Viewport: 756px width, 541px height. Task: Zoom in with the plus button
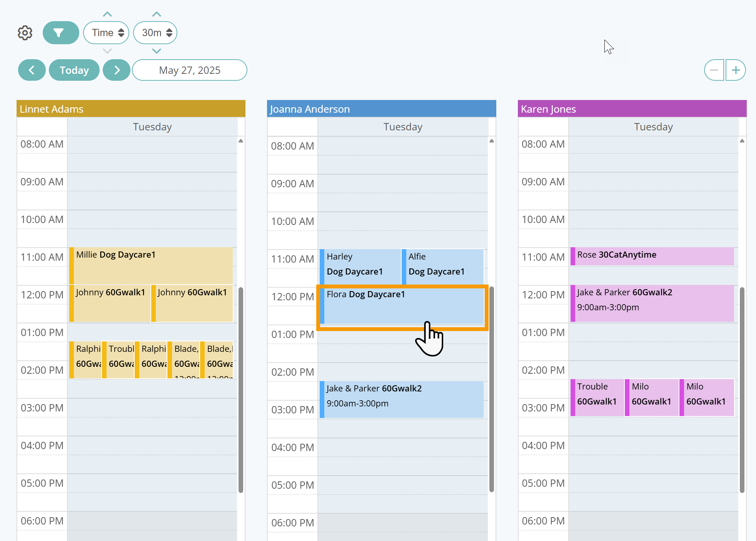(736, 70)
